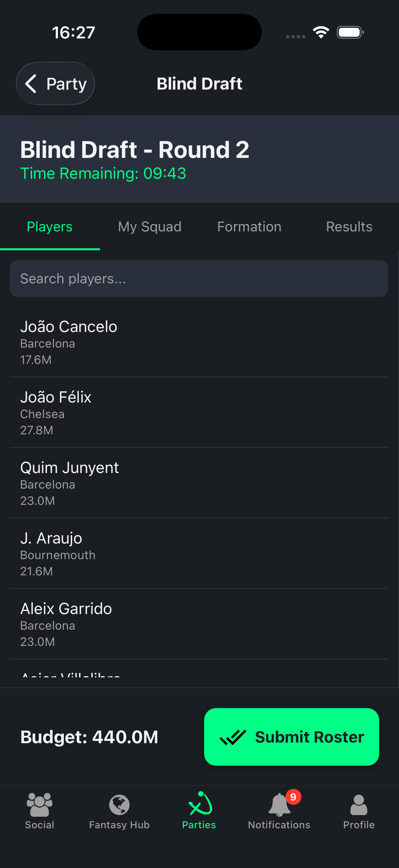
Task: Check the Wi-Fi status icon
Action: click(x=321, y=32)
